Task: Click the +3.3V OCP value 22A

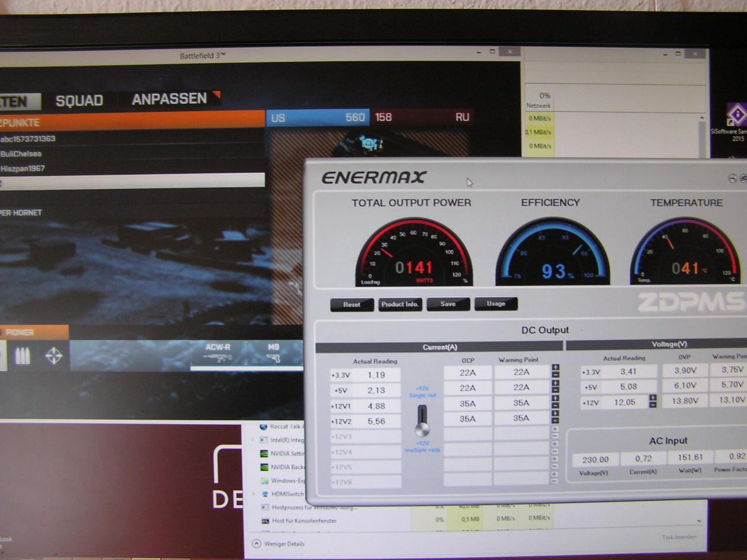Action: (468, 373)
